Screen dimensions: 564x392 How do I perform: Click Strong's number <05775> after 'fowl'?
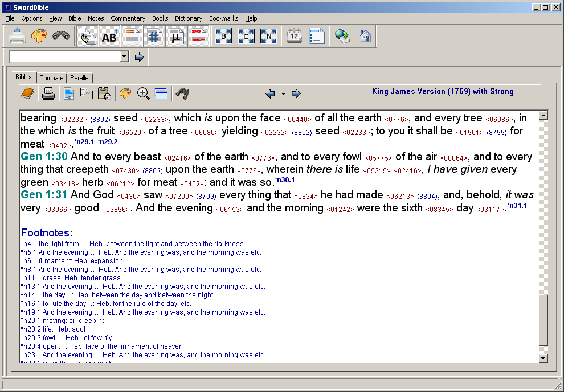378,158
